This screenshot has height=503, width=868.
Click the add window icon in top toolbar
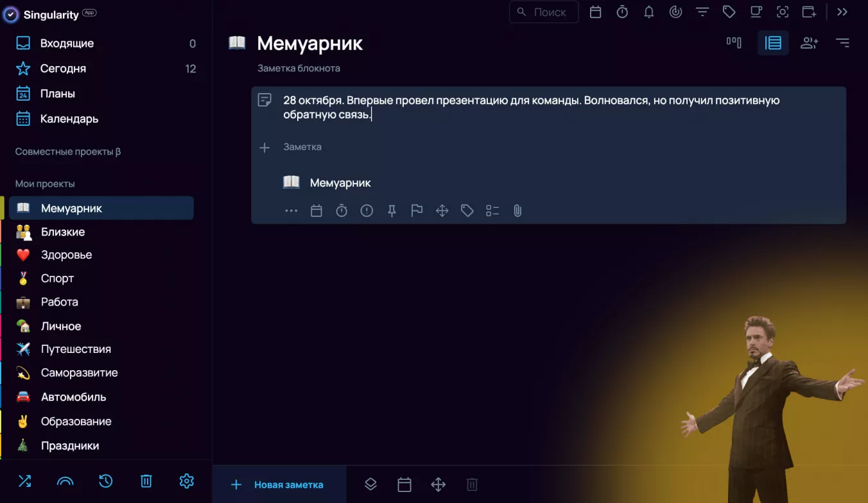[810, 12]
